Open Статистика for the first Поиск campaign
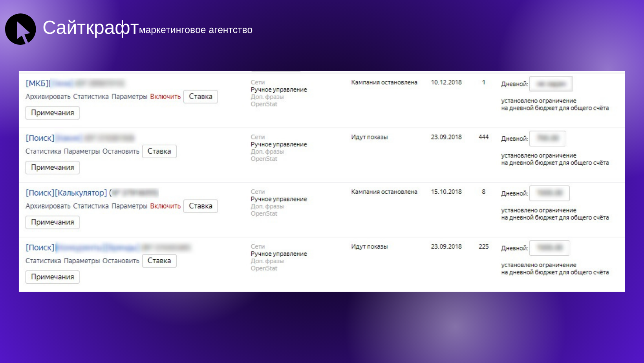The width and height of the screenshot is (644, 363). (x=43, y=151)
